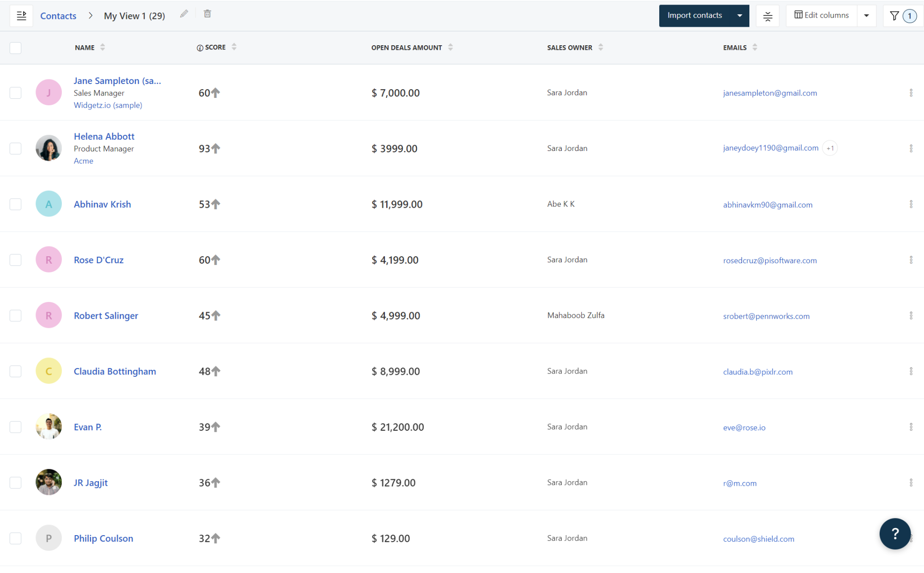Image resolution: width=924 pixels, height=573 pixels.
Task: Click the question mark help button
Action: 895,534
